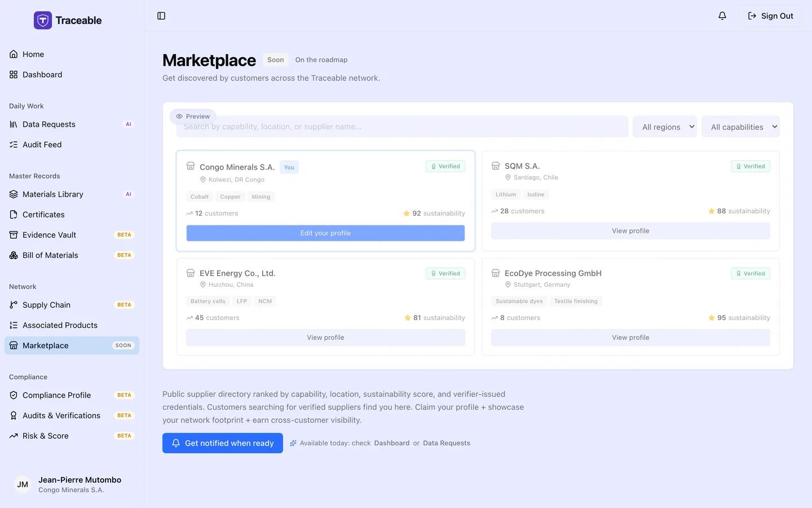
Task: Click the Home house icon
Action: (14, 54)
